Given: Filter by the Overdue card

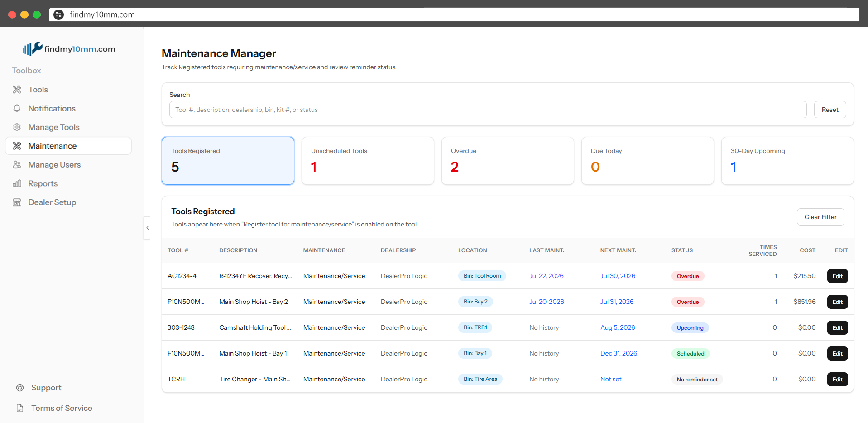Looking at the screenshot, I should (x=508, y=161).
